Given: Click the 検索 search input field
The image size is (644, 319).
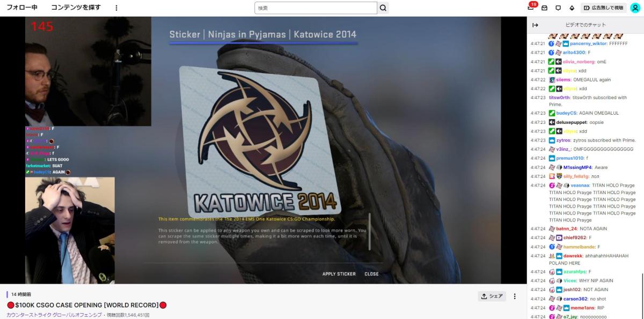Looking at the screenshot, I should [317, 8].
